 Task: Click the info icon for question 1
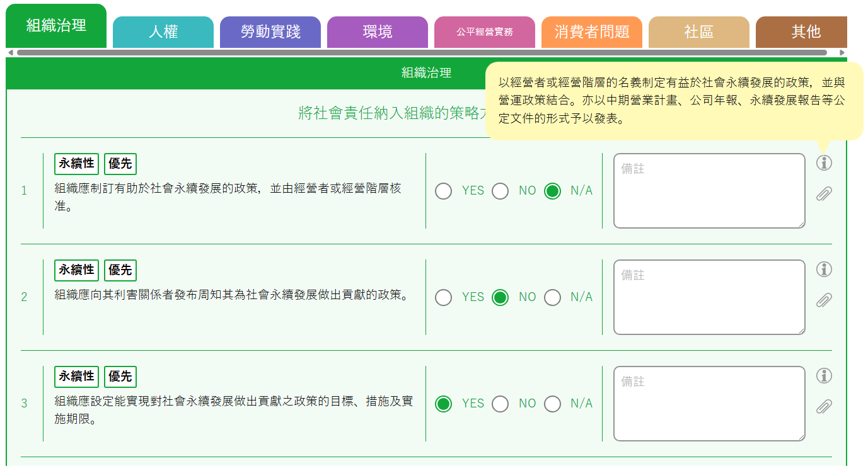pos(824,162)
